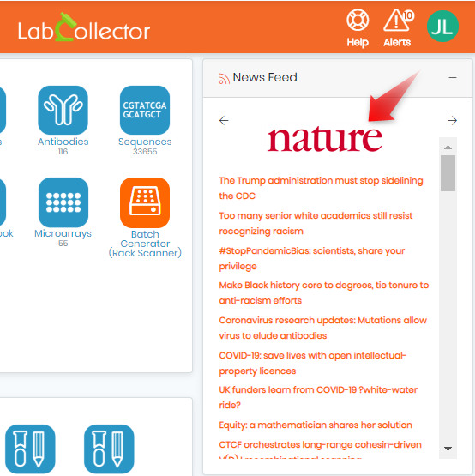
Task: Open the JL user avatar menu
Action: pos(442,27)
